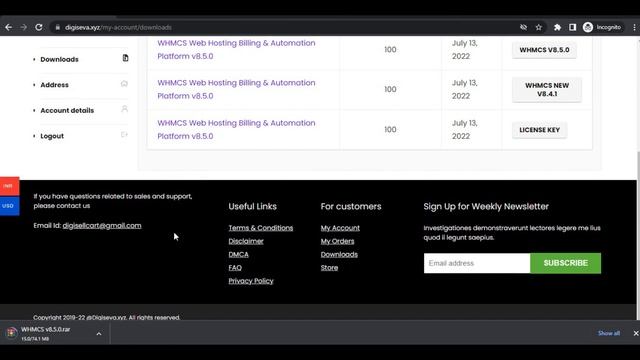Click the WHMCS v8.5.0.rar download item

pos(55,333)
